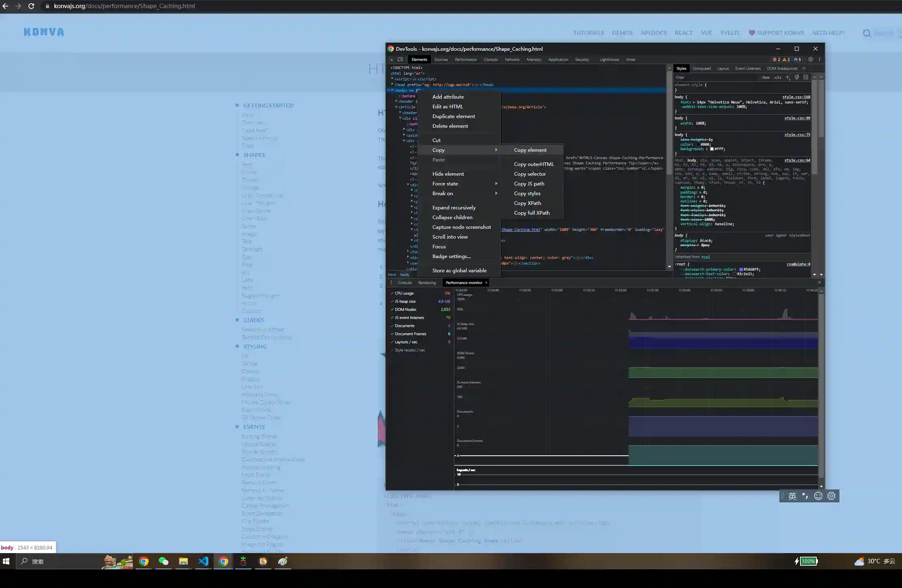Viewport: 902px width, 588px height.
Task: Expand the Break on submenu
Action: click(x=496, y=193)
